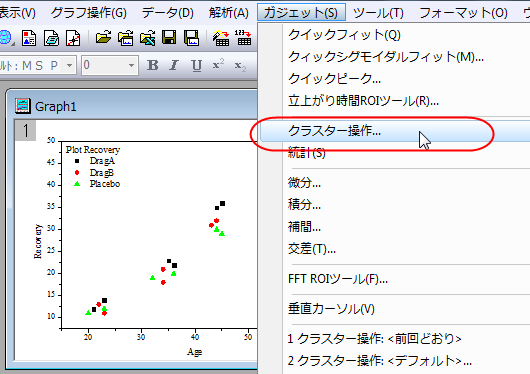Click the floppy disk save icon
This screenshot has width=530, height=374.
[x=169, y=38]
